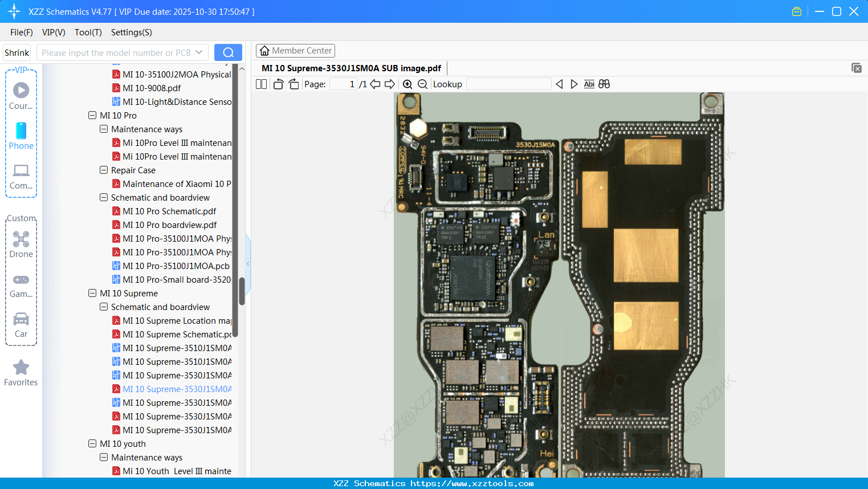
Task: Toggle the Abi text highlight mode
Action: (x=589, y=84)
